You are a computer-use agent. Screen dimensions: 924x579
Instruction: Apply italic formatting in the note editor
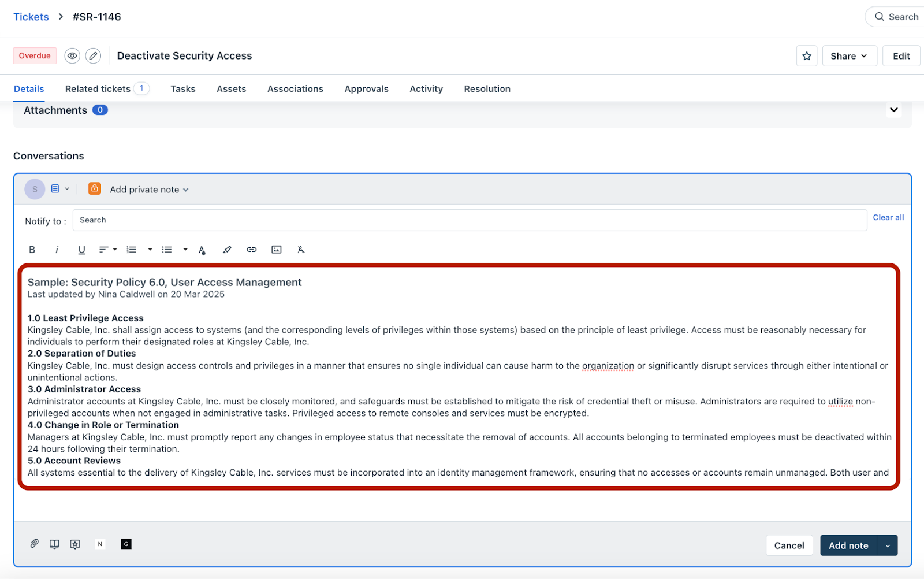point(57,250)
